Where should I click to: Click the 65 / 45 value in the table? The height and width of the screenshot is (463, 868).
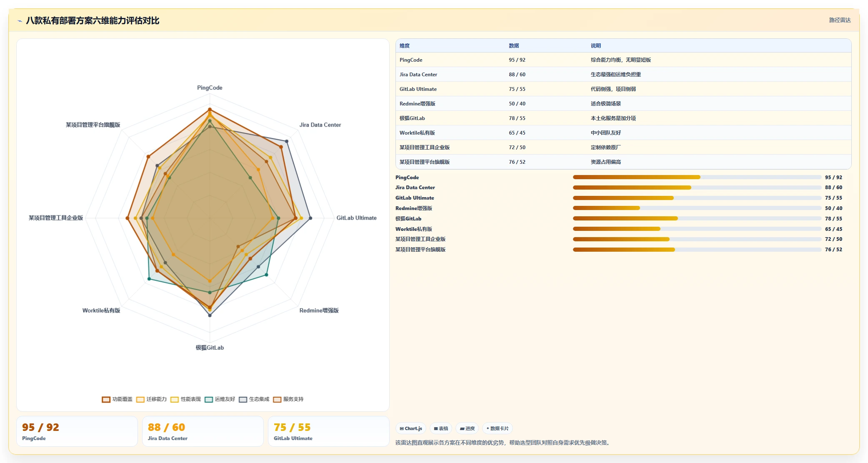[x=517, y=133]
